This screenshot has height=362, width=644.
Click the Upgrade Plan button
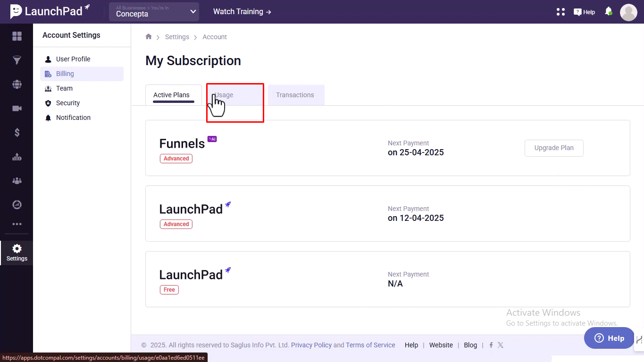[554, 148]
